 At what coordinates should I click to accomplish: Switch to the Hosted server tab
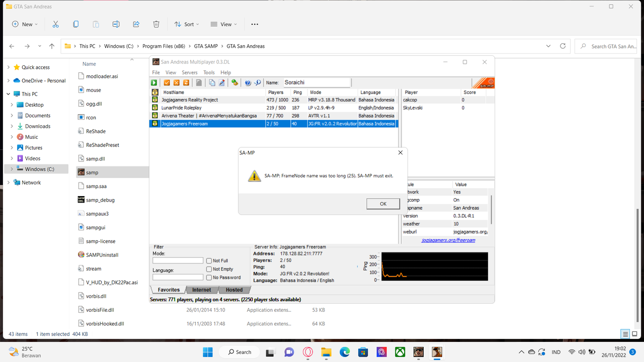(234, 290)
